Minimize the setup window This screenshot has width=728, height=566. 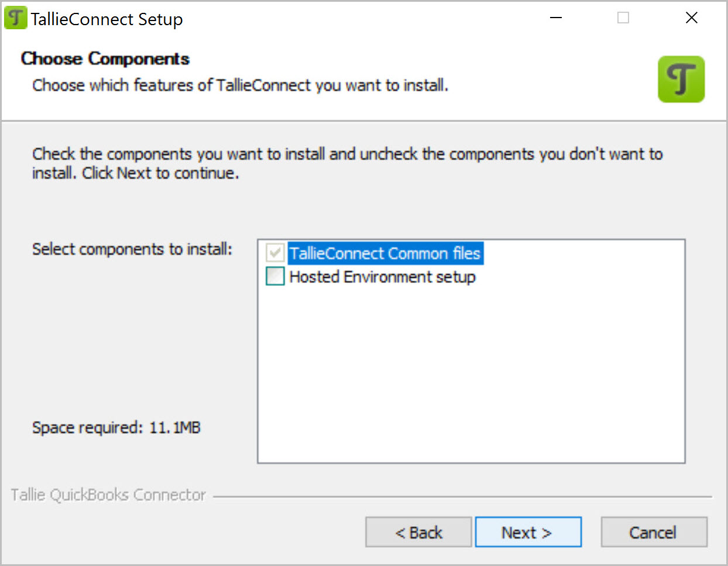pos(556,18)
